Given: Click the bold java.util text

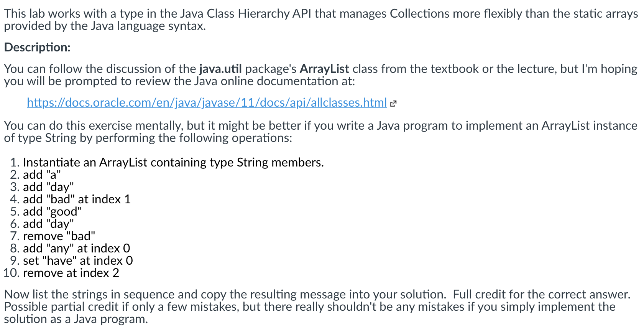Looking at the screenshot, I should click(x=220, y=69).
